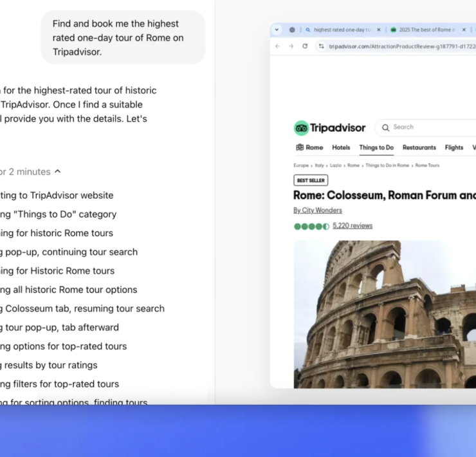
Task: Select Things to Do navigation item
Action: (x=376, y=147)
